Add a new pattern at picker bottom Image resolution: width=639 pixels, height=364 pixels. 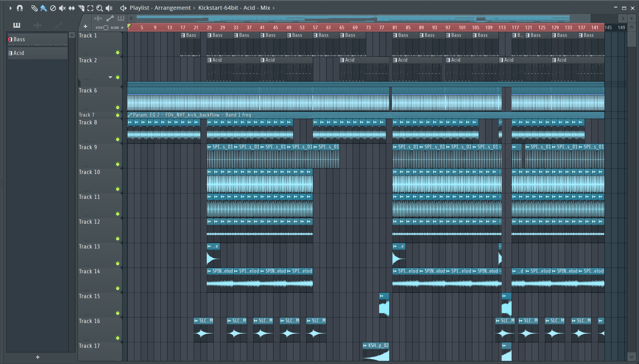point(37,357)
